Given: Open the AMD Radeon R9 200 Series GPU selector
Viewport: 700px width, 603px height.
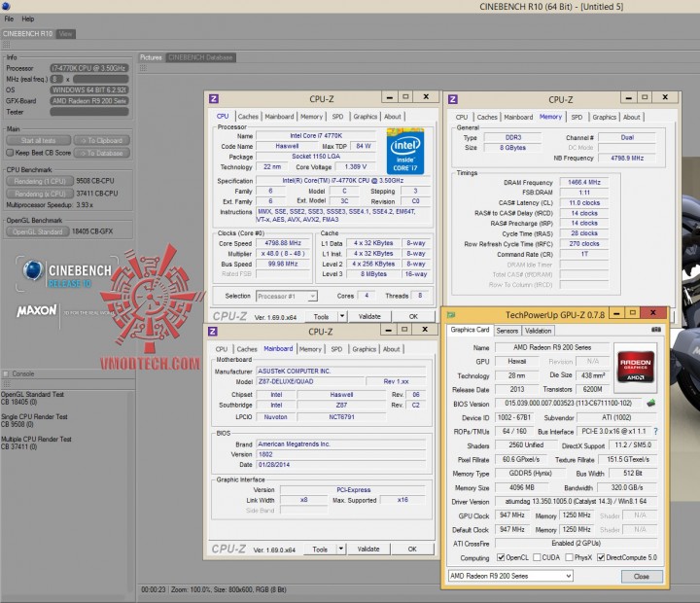Looking at the screenshot, I should (x=510, y=576).
